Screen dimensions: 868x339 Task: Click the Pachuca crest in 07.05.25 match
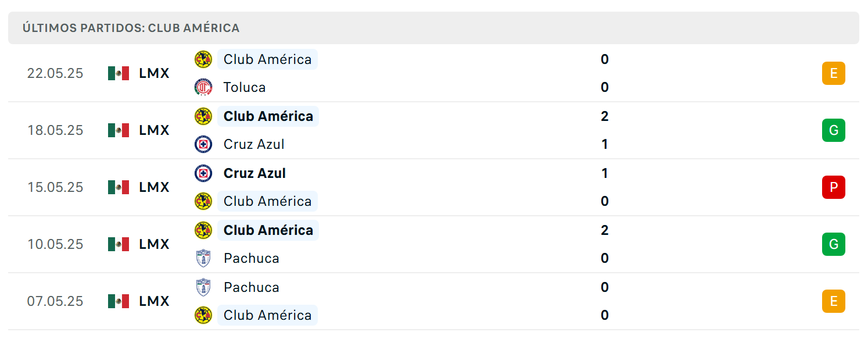pyautogui.click(x=203, y=287)
